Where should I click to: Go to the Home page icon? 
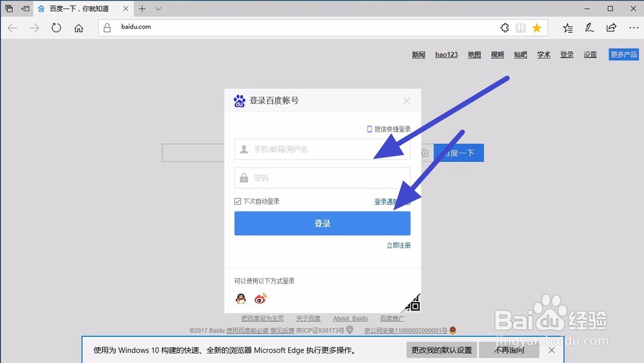tap(79, 28)
